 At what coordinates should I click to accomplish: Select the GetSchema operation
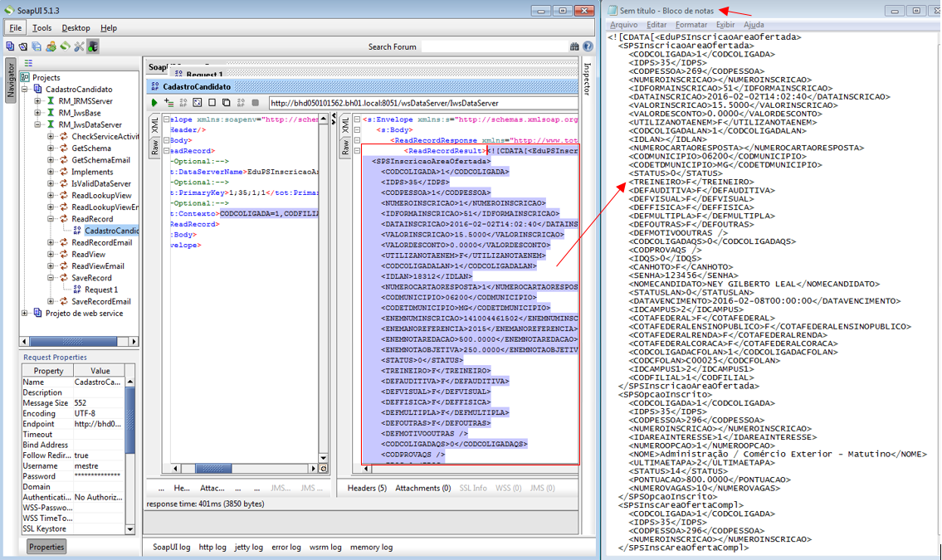tap(91, 148)
